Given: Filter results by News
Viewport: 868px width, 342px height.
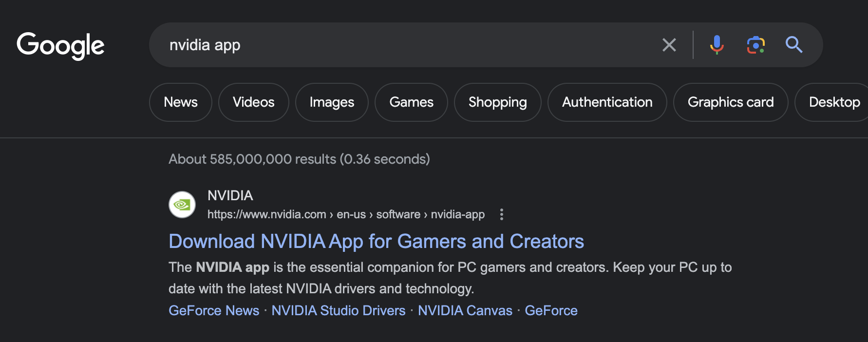Looking at the screenshot, I should tap(181, 102).
